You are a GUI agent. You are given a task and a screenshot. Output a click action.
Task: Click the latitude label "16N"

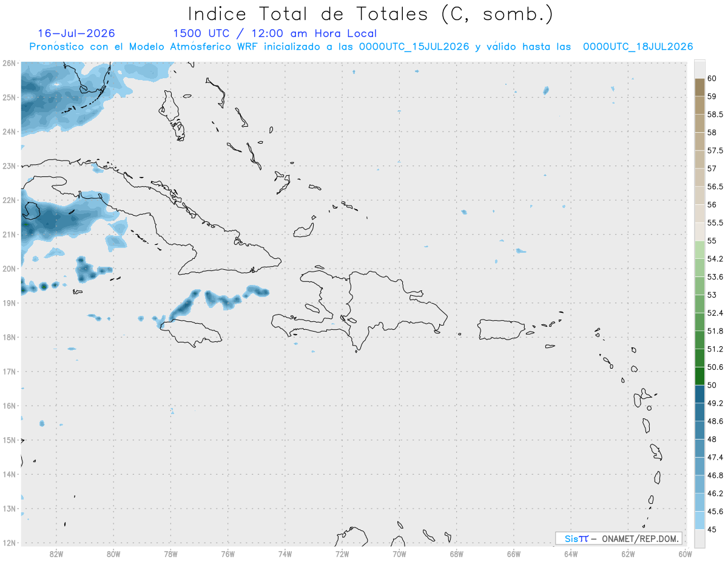pos(8,406)
